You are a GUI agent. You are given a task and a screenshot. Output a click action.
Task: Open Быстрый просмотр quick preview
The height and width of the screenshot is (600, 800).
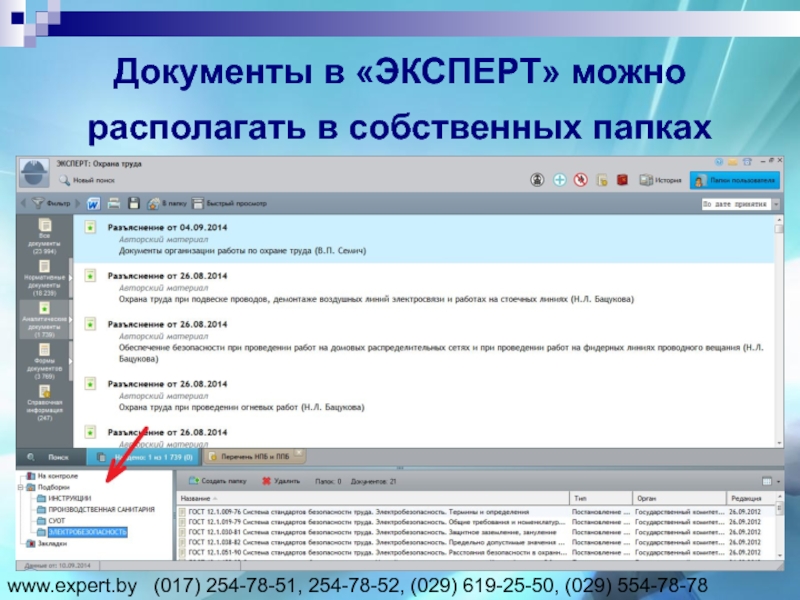(229, 203)
